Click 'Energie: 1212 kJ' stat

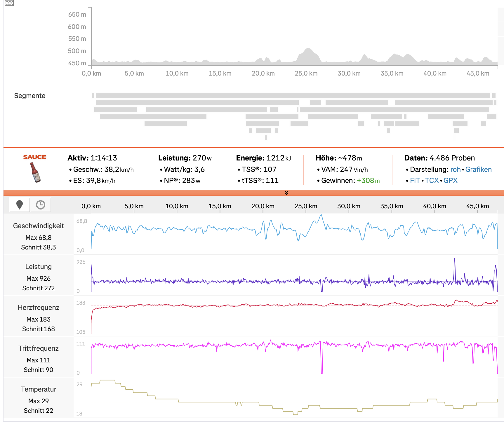coord(263,158)
